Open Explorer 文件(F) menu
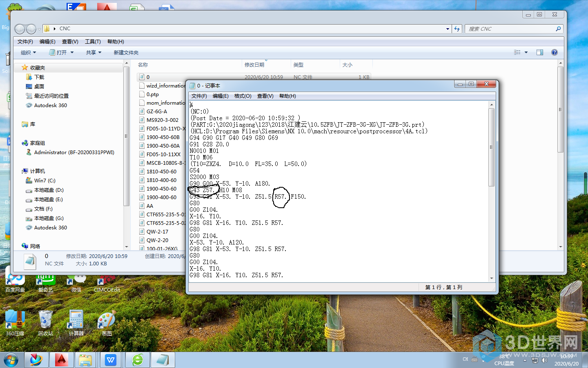Screen dimensions: 588x368 (x=25, y=42)
